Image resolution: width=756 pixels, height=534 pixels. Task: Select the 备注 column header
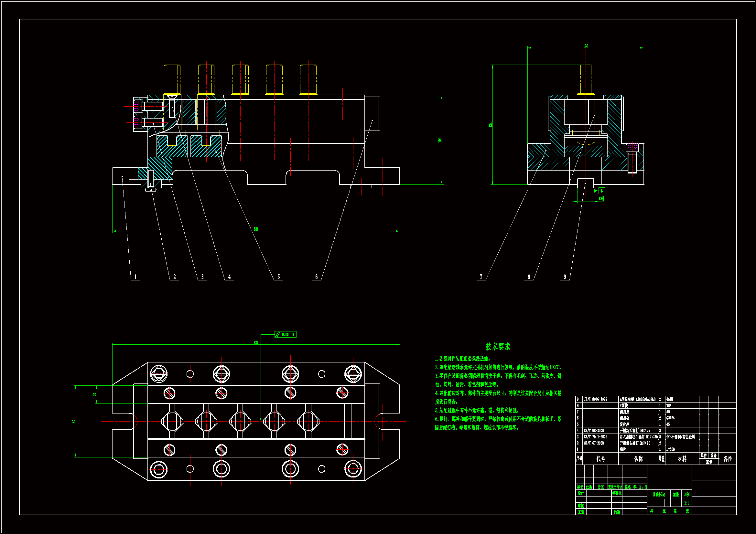(728, 459)
